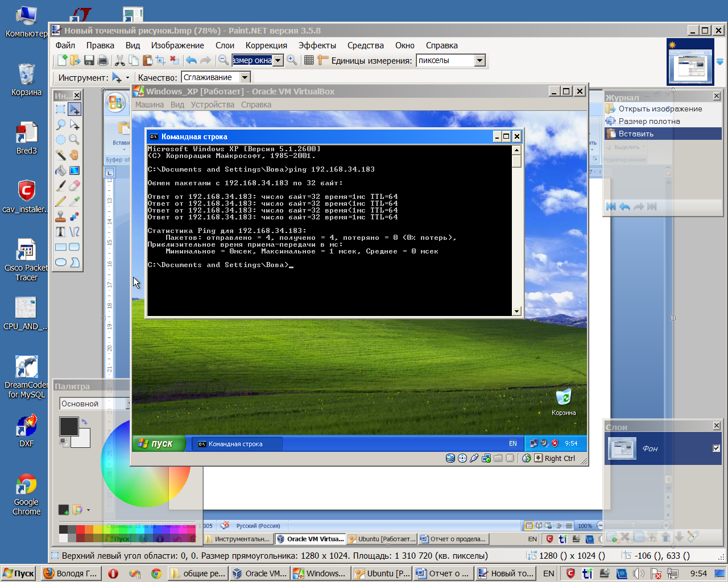Select the Pan hand tool
Viewport: 728px width, 582px height.
pos(75,155)
